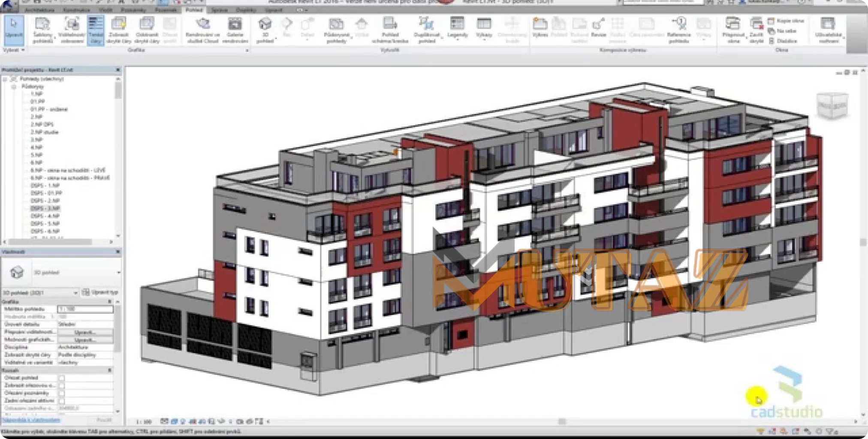Open the Správa ribbon tab
Image resolution: width=868 pixels, height=439 pixels.
220,10
